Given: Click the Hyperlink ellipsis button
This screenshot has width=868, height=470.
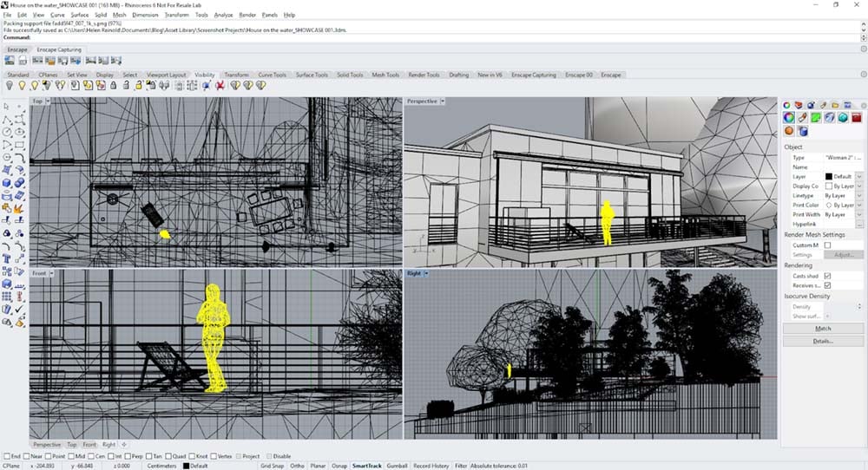Looking at the screenshot, I should [x=859, y=225].
